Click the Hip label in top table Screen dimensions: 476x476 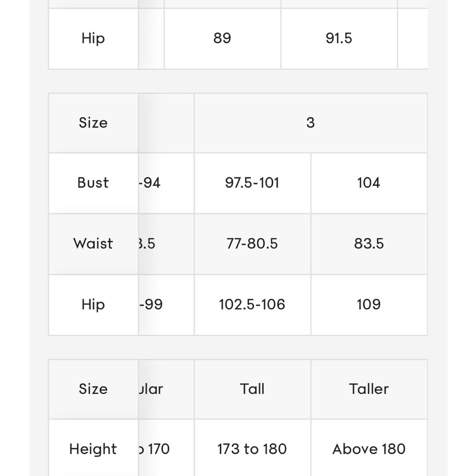[x=93, y=39]
